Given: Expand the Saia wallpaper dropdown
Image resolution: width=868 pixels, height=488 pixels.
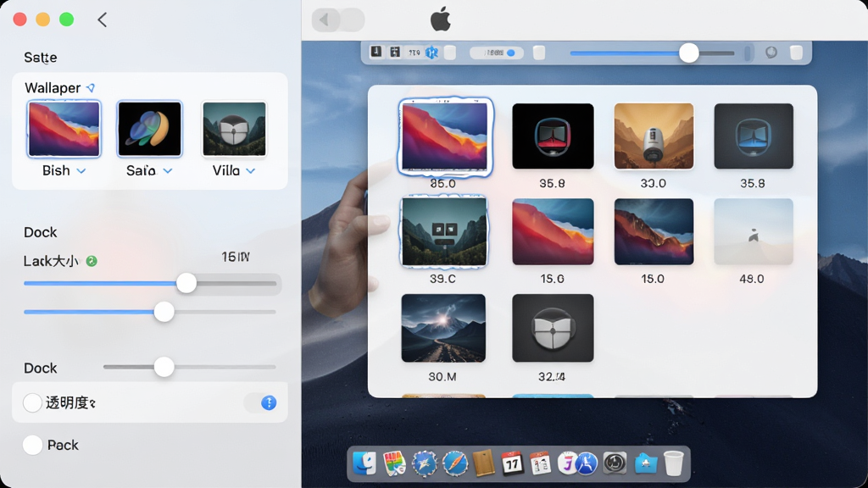Looking at the screenshot, I should click(x=168, y=171).
